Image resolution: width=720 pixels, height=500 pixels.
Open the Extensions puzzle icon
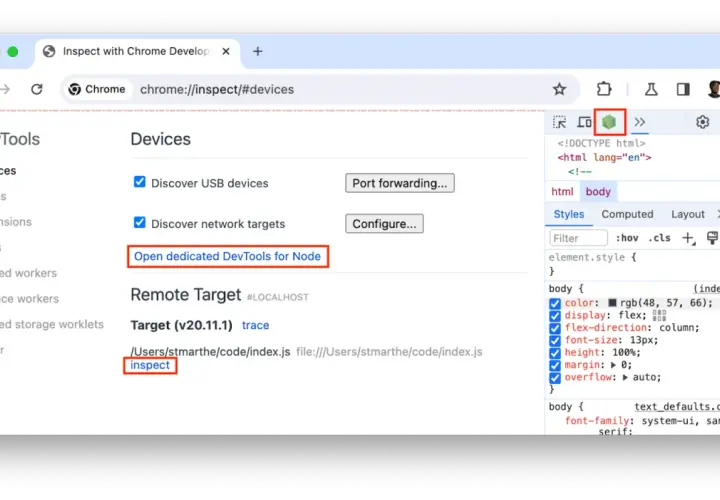pyautogui.click(x=604, y=89)
